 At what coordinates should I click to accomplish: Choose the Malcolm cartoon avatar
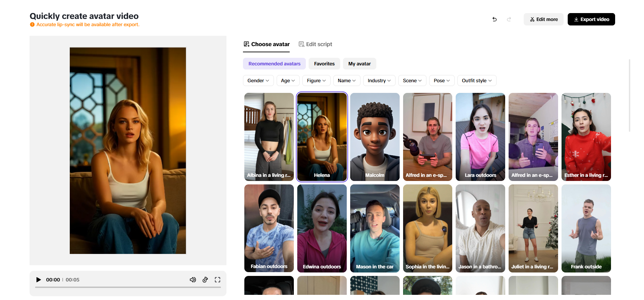[375, 137]
